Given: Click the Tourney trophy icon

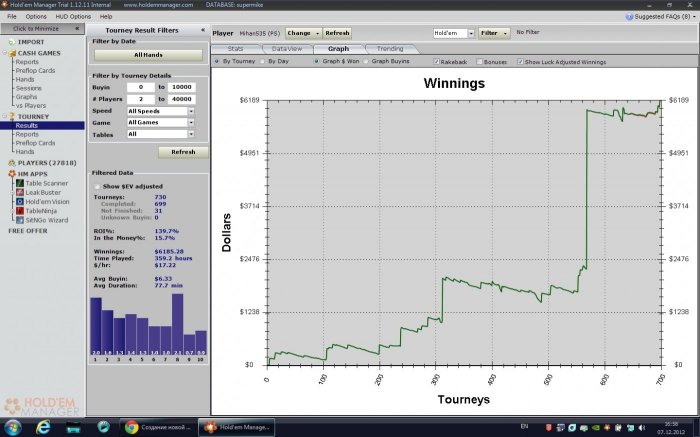Looking at the screenshot, I should point(12,117).
